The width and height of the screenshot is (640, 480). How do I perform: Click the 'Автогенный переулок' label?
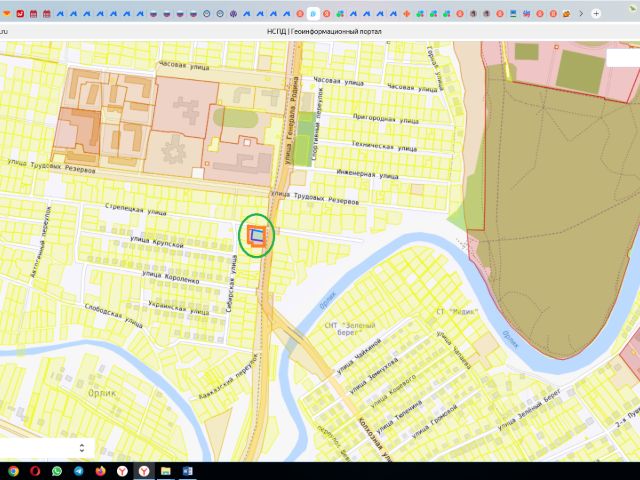click(41, 242)
